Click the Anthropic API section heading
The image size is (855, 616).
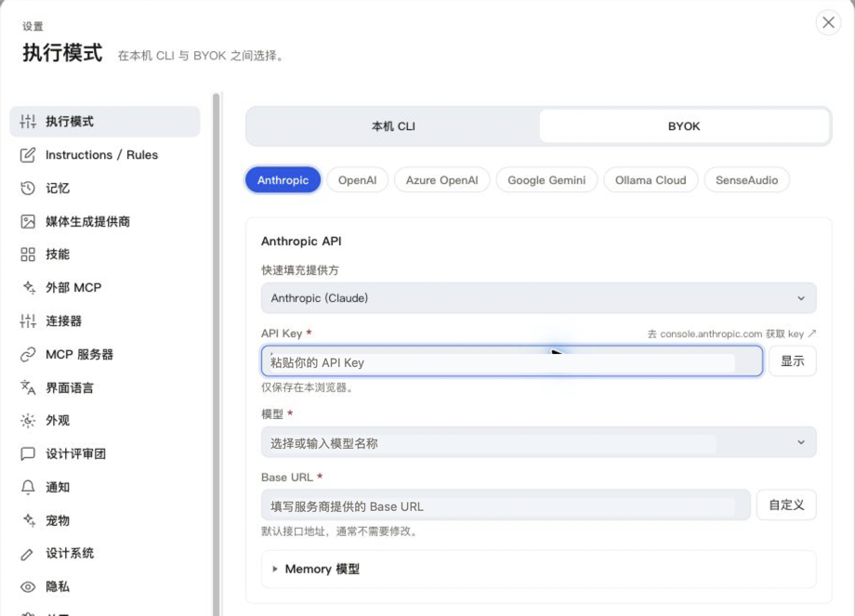pyautogui.click(x=301, y=241)
